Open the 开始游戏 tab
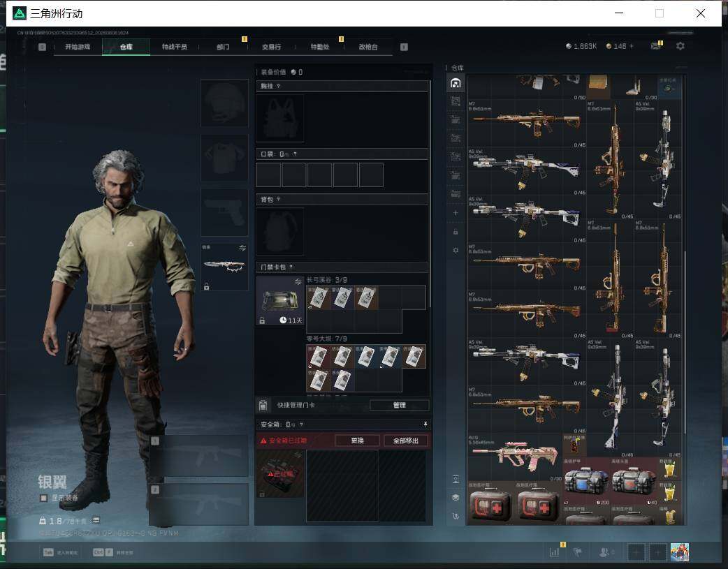This screenshot has height=569, width=728. click(x=78, y=47)
